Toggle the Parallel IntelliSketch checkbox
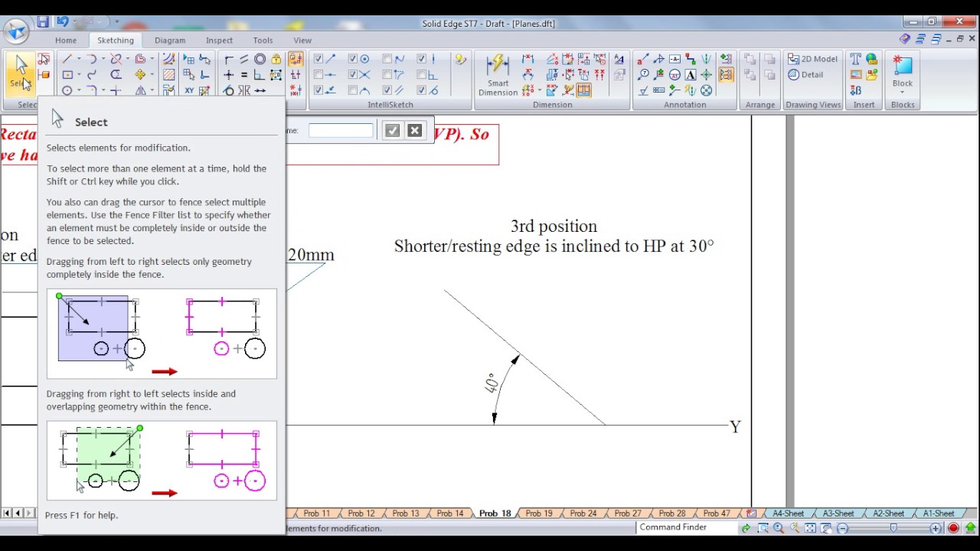 pyautogui.click(x=387, y=90)
